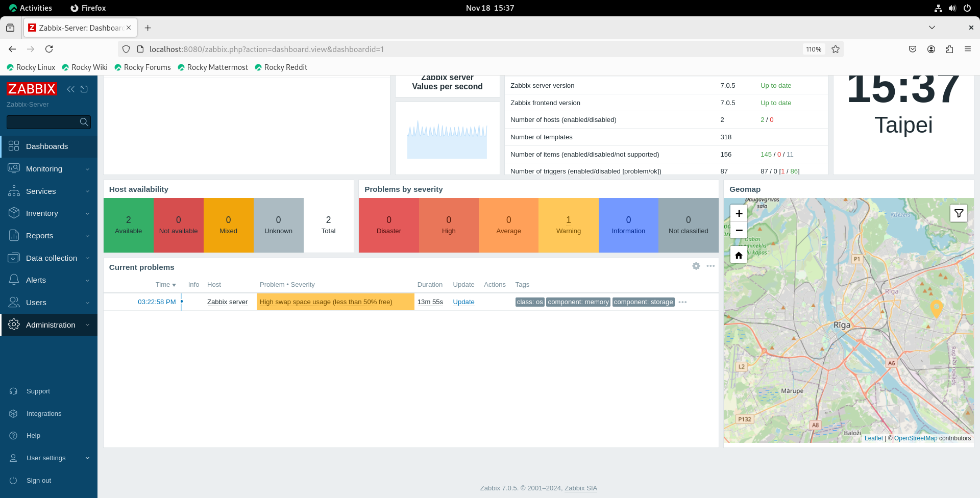
Task: Expand the Data collection chevron arrow
Action: 87,258
